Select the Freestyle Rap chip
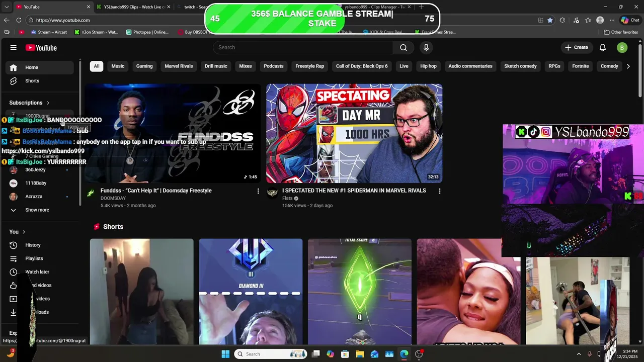This screenshot has width=644, height=362. coord(310,66)
